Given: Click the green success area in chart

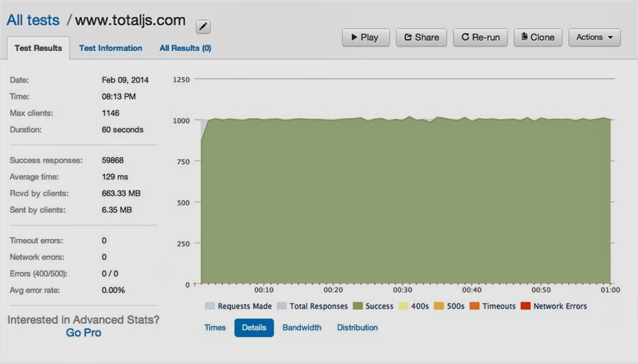Looking at the screenshot, I should click(x=406, y=202).
